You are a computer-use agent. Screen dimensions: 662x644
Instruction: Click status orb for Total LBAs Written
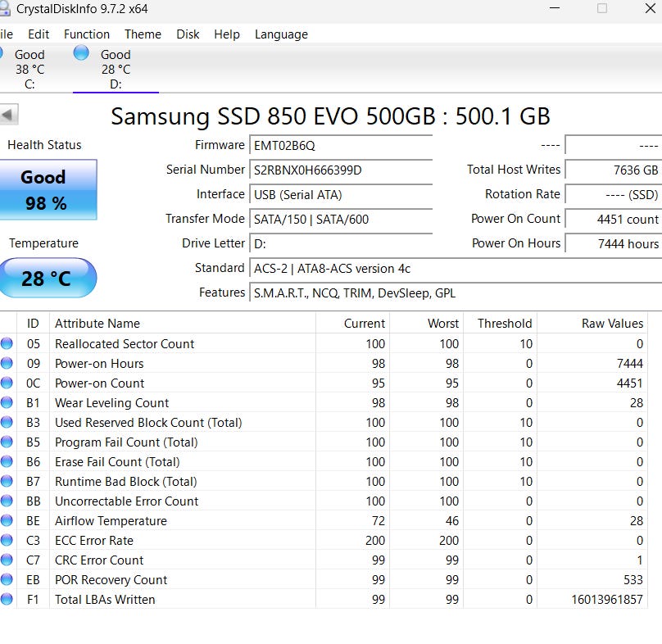pyautogui.click(x=7, y=599)
